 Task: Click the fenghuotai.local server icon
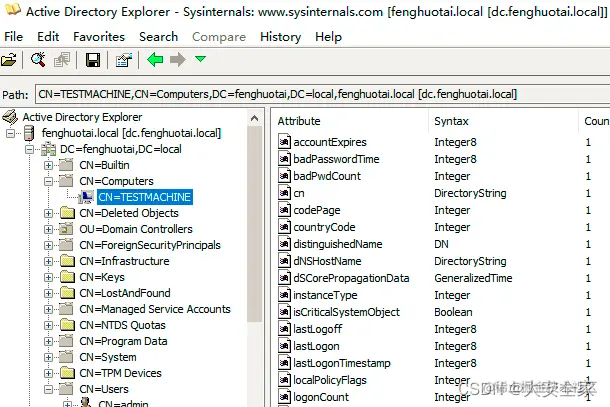tap(29, 133)
